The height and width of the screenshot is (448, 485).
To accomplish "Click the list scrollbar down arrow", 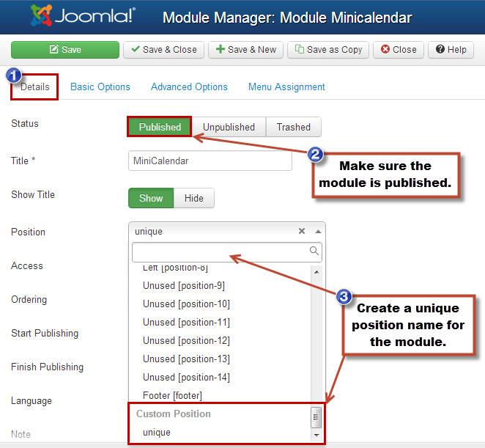I will [316, 436].
